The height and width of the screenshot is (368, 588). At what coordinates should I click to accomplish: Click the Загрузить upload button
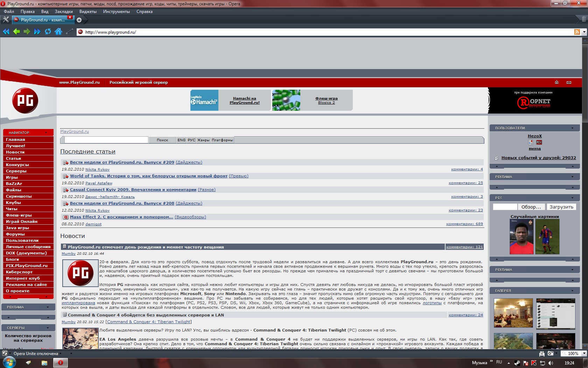561,207
